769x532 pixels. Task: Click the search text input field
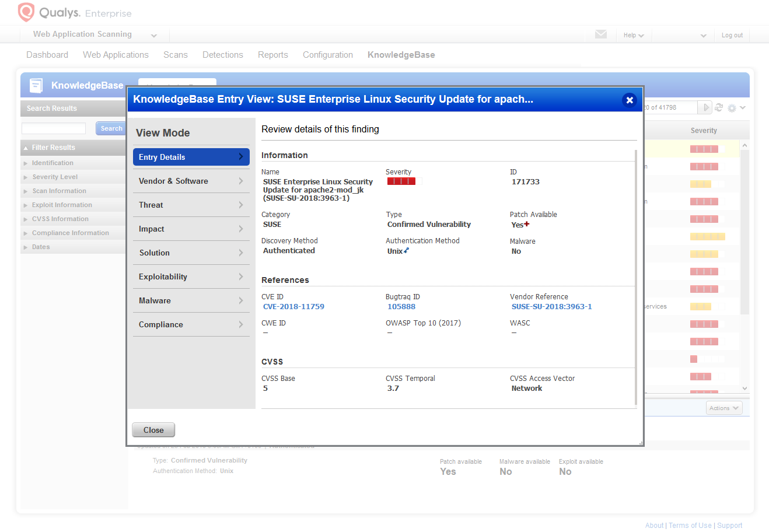point(54,128)
